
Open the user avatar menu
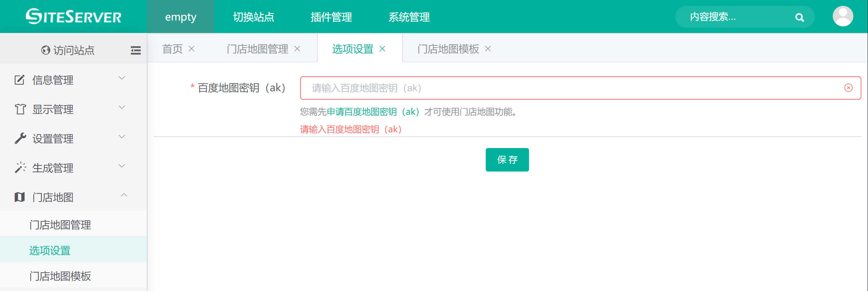(x=843, y=16)
